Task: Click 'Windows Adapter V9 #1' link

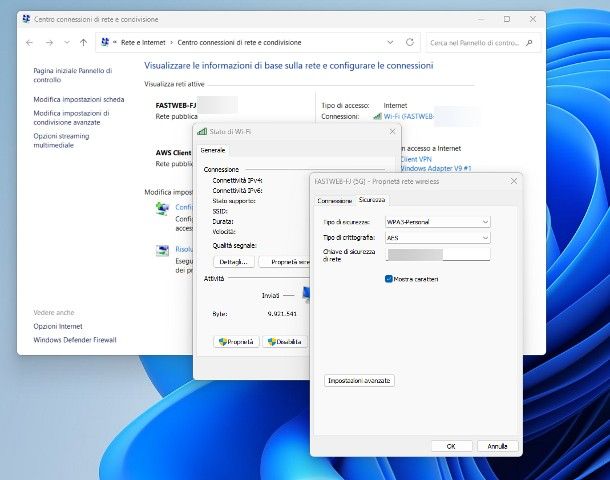Action: coord(436,168)
